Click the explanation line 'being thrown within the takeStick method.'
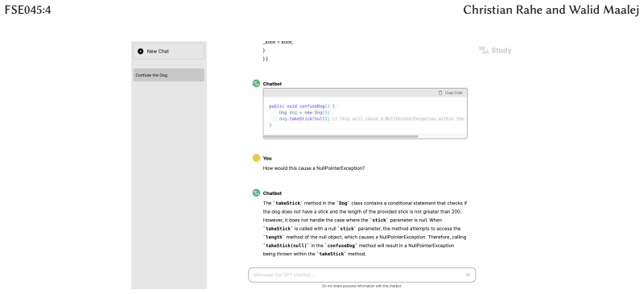This screenshot has height=294, width=644. (314, 254)
